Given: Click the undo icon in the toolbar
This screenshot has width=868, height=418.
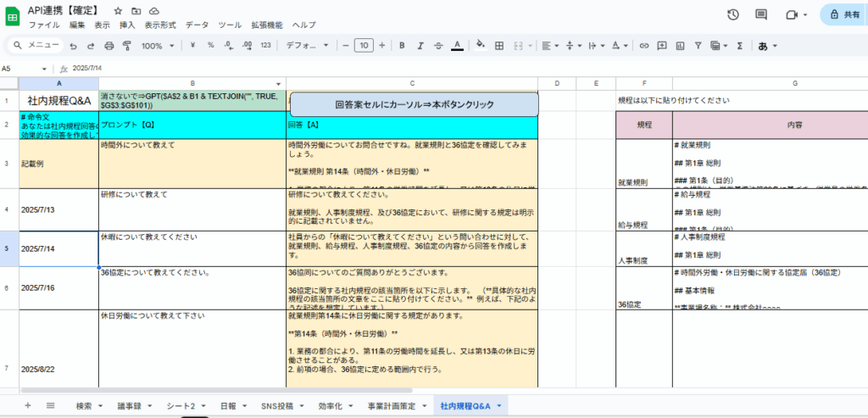Looking at the screenshot, I should coord(74,46).
